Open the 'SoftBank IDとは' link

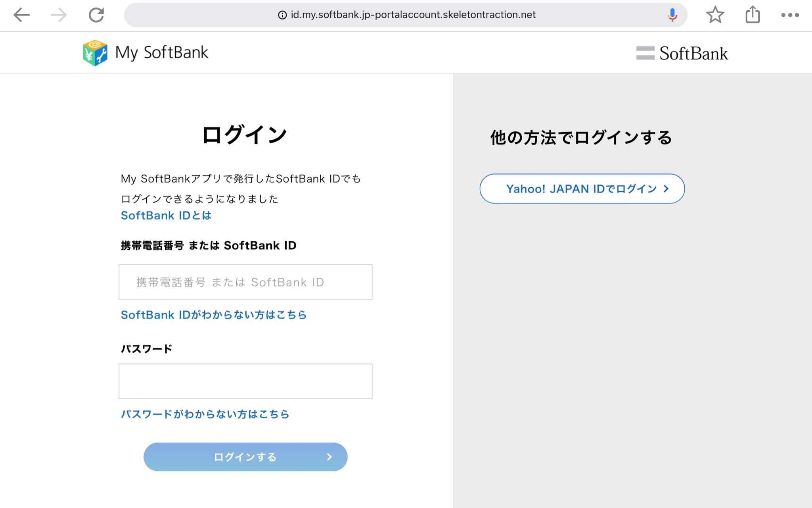(x=166, y=216)
